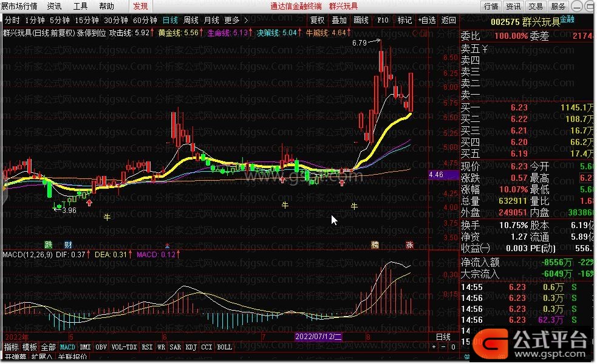Switch to 周线 weekly chart
The width and height of the screenshot is (597, 364).
pyautogui.click(x=191, y=20)
